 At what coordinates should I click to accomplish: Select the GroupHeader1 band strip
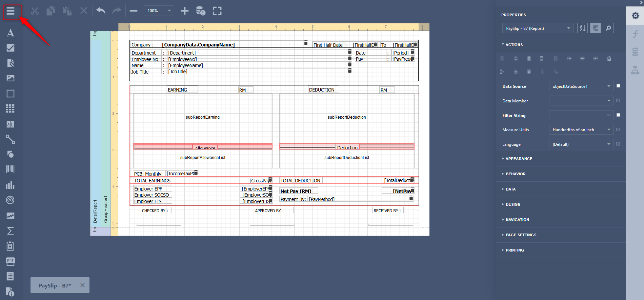pos(106,134)
